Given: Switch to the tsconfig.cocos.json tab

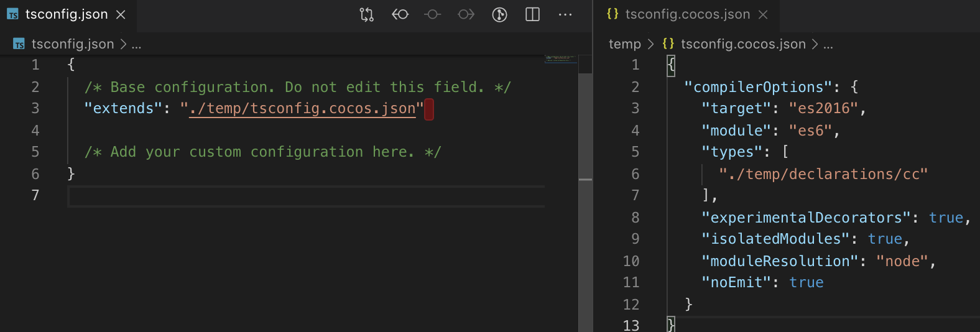Looking at the screenshot, I should [687, 14].
